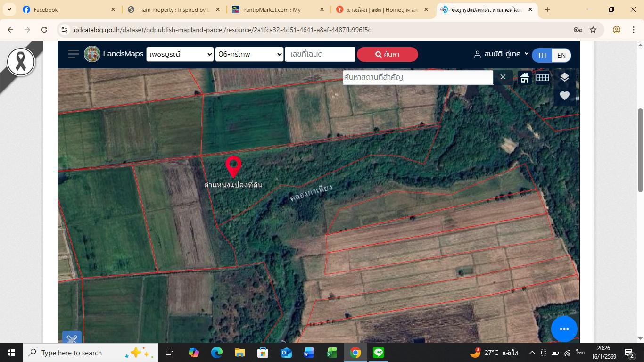Click the red ค้นหา search button
The width and height of the screenshot is (644, 362).
[387, 54]
